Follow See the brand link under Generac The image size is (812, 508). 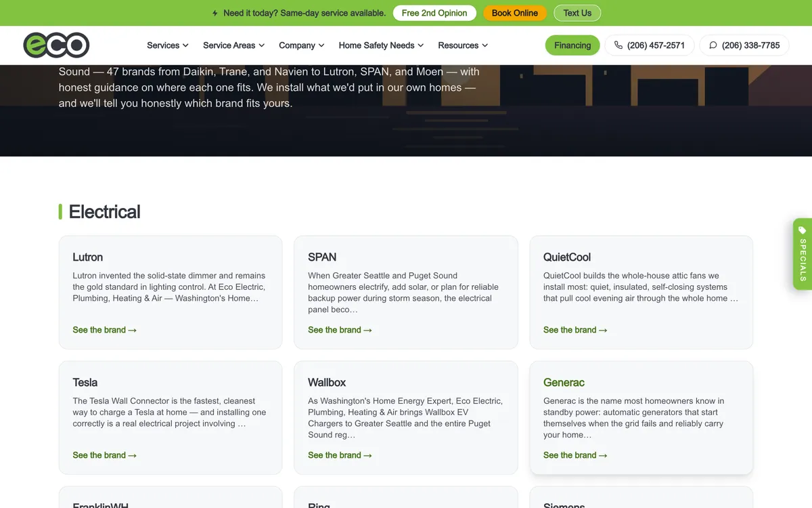[x=576, y=455]
